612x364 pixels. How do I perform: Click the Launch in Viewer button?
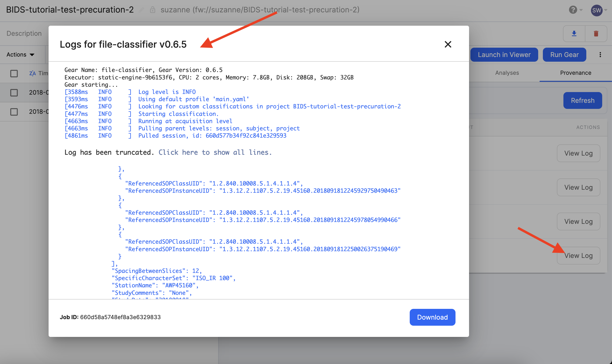coord(504,55)
